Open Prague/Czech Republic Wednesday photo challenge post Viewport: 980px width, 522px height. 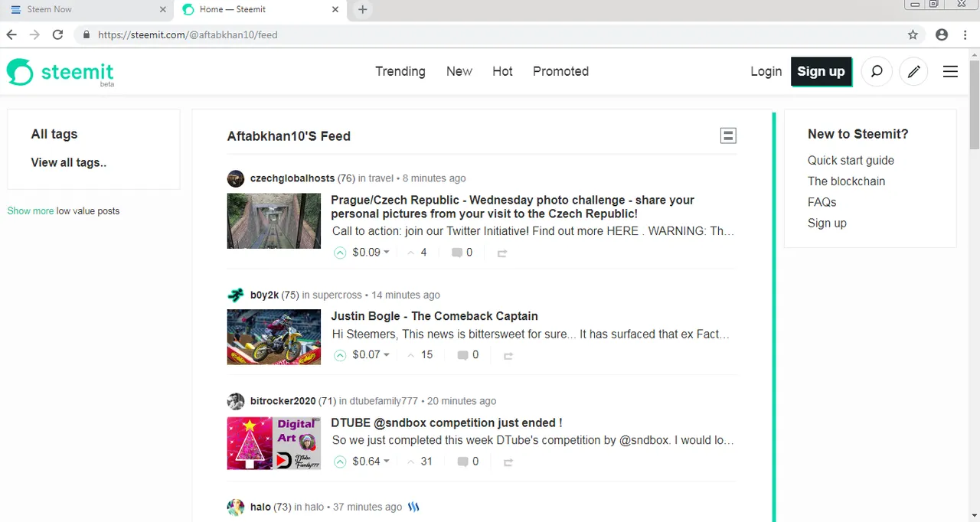(512, 207)
